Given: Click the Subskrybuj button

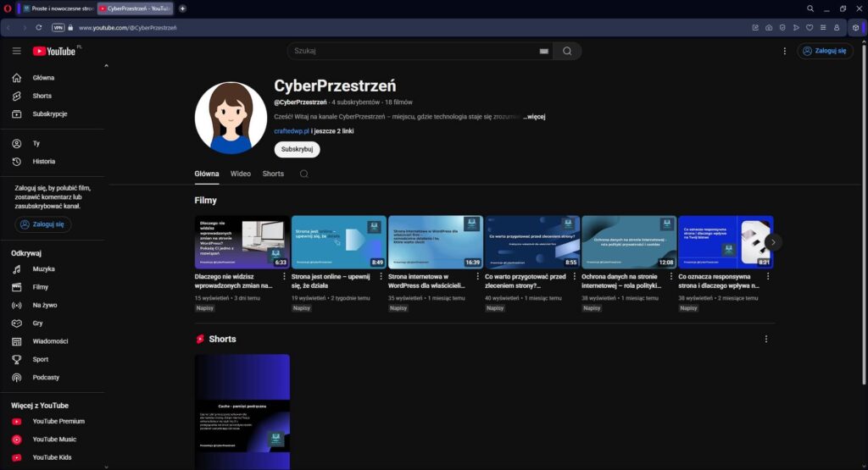Looking at the screenshot, I should coord(297,149).
